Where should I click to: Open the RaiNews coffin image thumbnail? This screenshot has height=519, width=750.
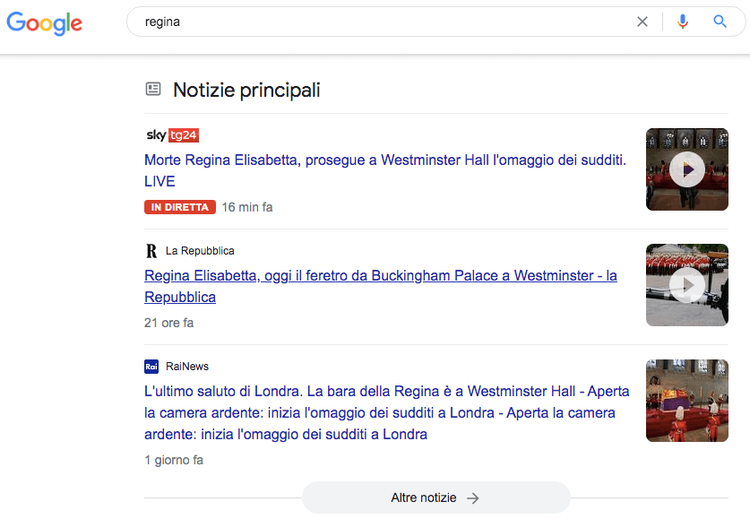687,400
